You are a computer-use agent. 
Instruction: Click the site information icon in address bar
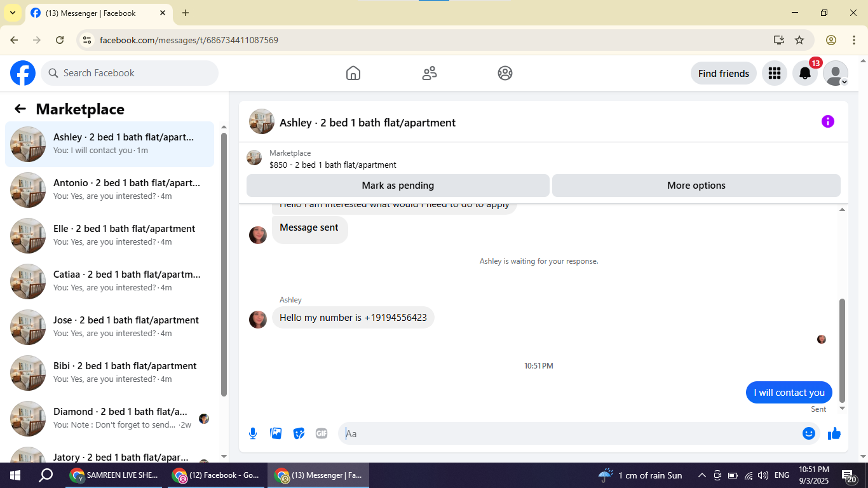[88, 40]
